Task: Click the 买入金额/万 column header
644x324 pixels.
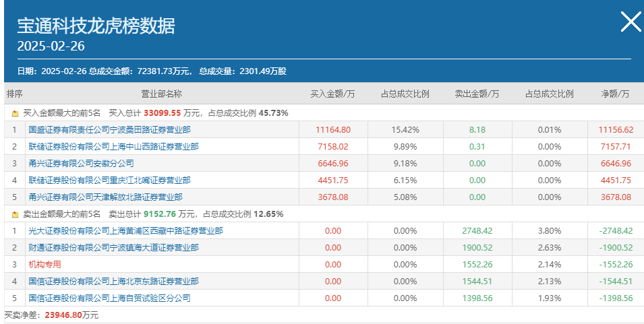Action: click(332, 94)
